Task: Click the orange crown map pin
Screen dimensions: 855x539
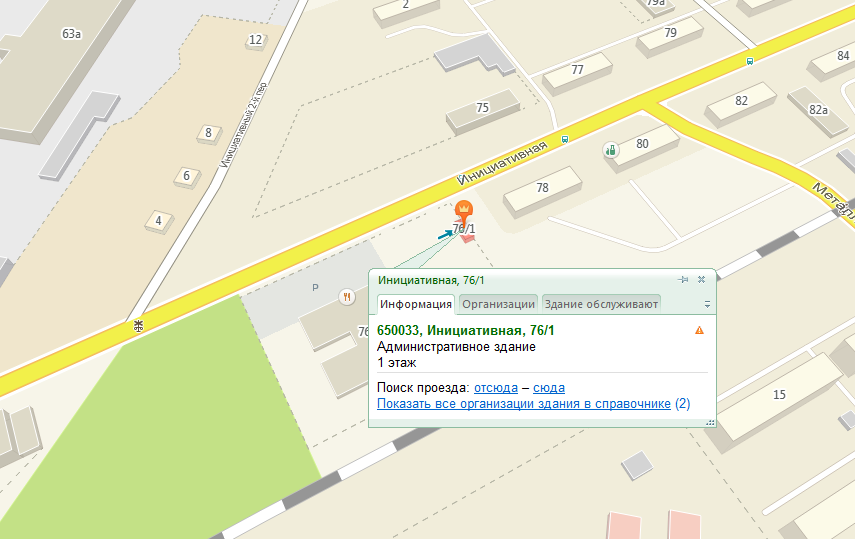Action: tap(463, 211)
